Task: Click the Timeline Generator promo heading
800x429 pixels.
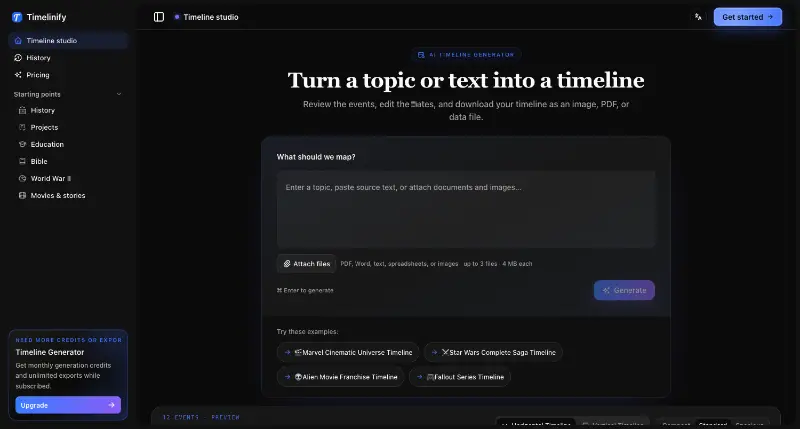Action: pos(50,352)
